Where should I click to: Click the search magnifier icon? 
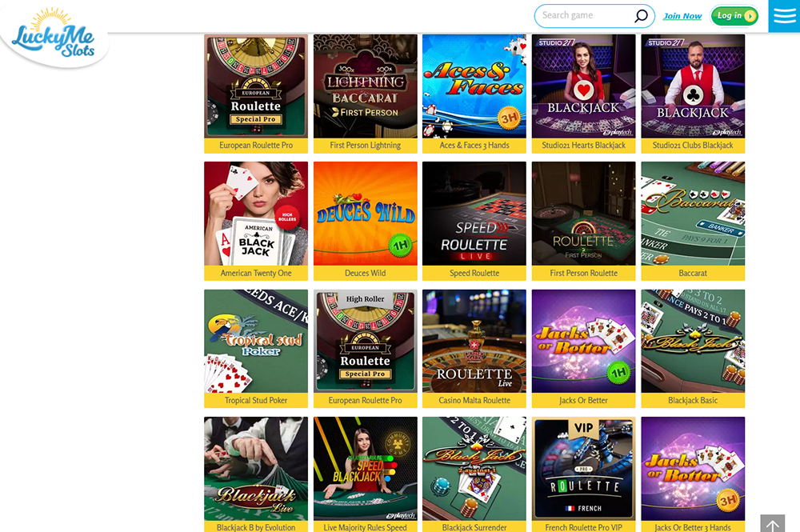point(641,16)
